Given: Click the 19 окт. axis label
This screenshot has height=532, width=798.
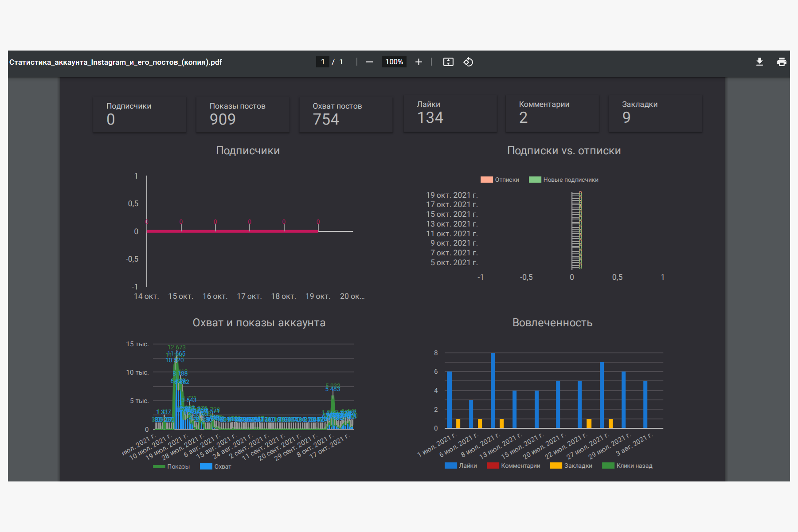Looking at the screenshot, I should 318,296.
